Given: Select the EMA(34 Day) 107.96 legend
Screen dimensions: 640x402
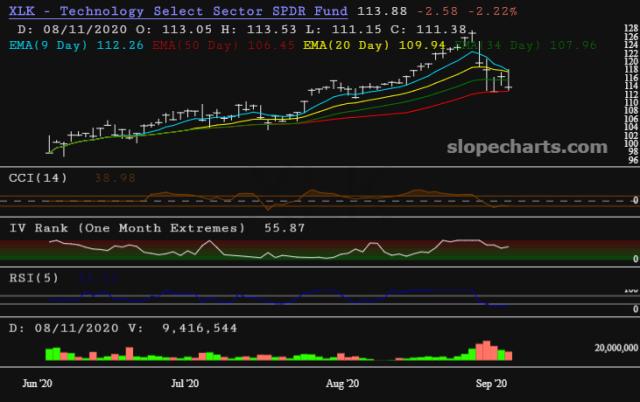Looking at the screenshot, I should point(527,45).
